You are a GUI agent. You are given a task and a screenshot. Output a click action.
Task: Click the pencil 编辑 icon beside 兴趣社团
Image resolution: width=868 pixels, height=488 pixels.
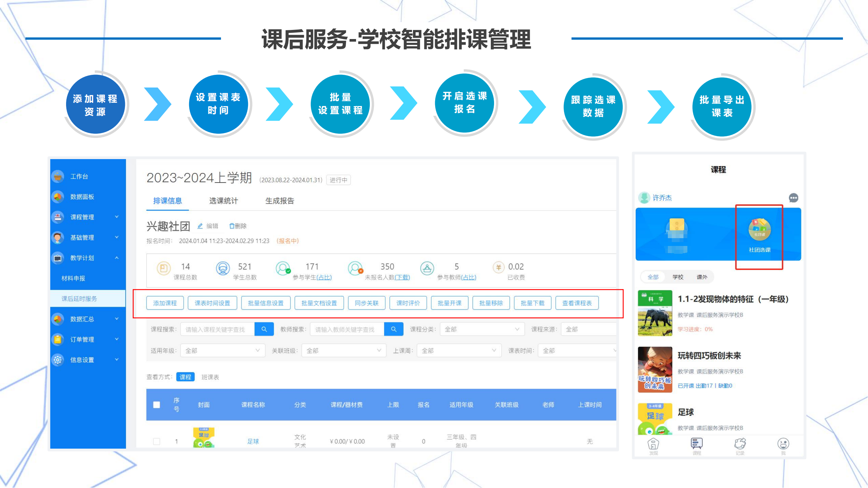click(x=200, y=226)
